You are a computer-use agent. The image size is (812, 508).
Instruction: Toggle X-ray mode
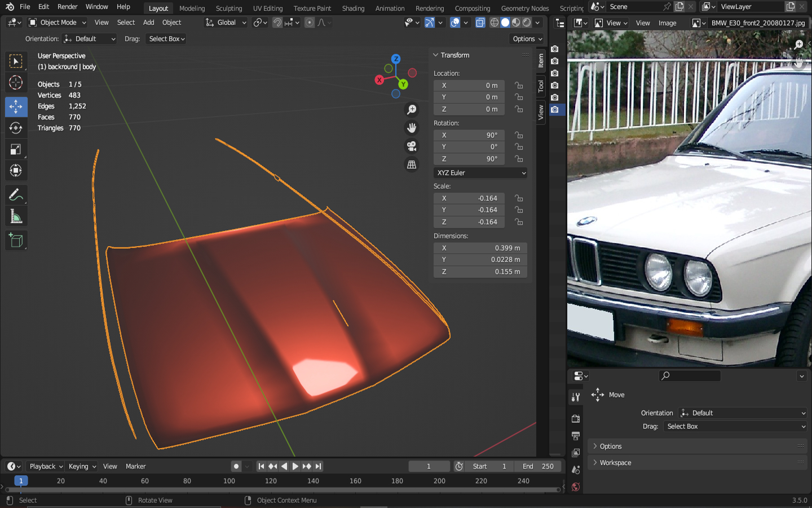click(x=480, y=23)
